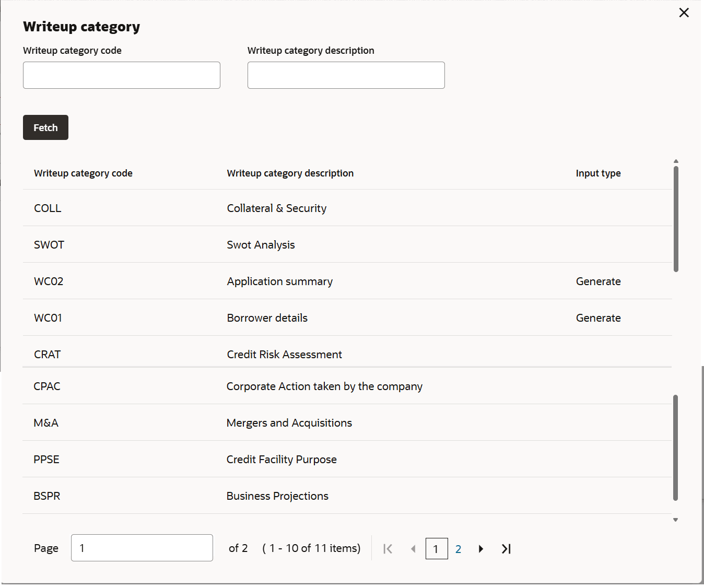Image resolution: width=704 pixels, height=588 pixels.
Task: Open page 2 link in pagination
Action: click(x=458, y=549)
